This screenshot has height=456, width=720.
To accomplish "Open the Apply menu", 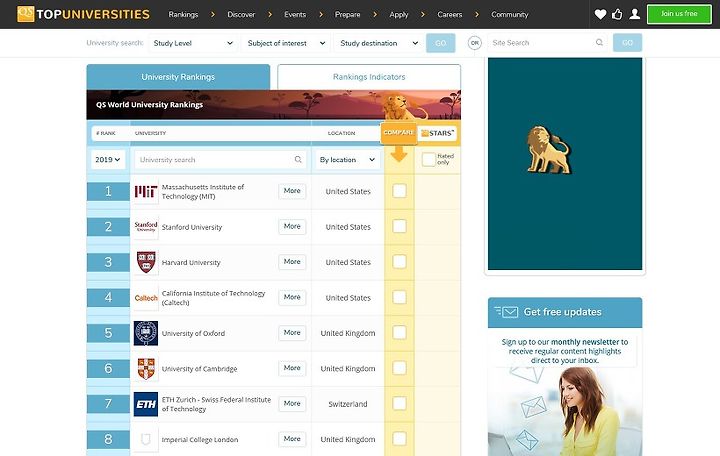I will (399, 15).
